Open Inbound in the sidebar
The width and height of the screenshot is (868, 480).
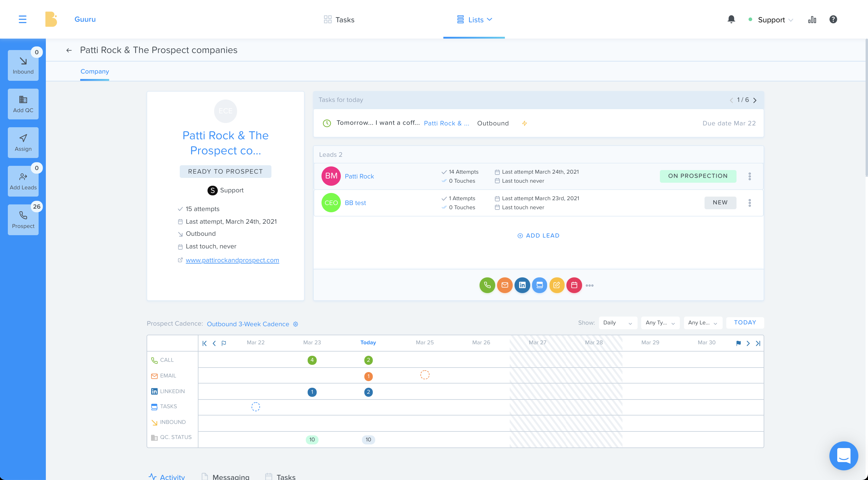(x=23, y=65)
